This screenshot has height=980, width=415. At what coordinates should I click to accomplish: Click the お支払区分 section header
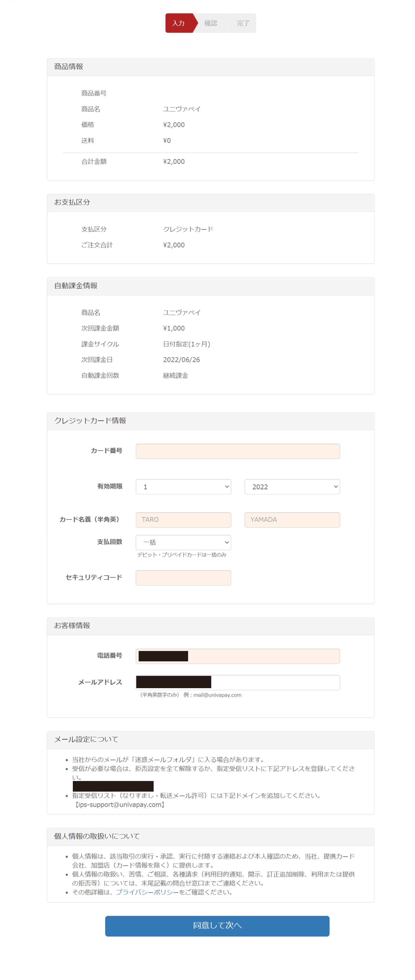(x=72, y=202)
